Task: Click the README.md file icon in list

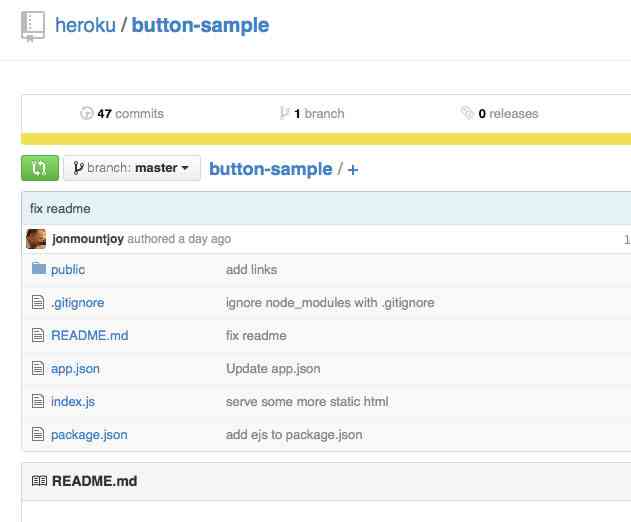Action: coord(38,335)
